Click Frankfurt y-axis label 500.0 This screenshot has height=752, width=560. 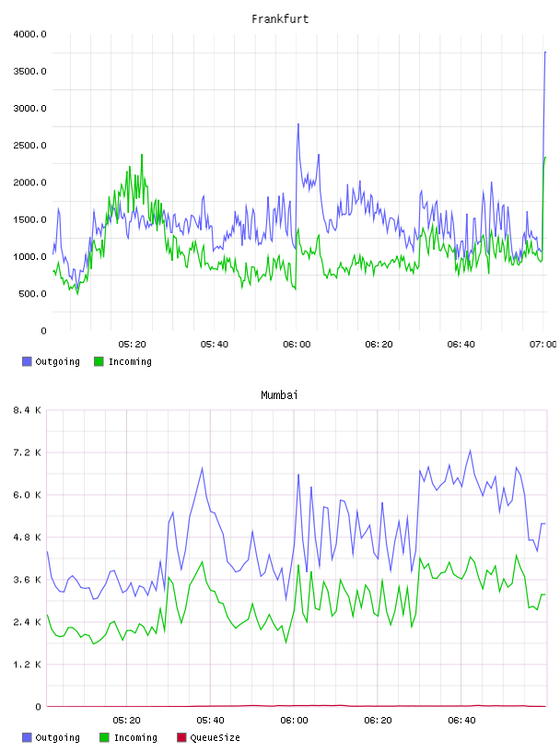coord(32,294)
